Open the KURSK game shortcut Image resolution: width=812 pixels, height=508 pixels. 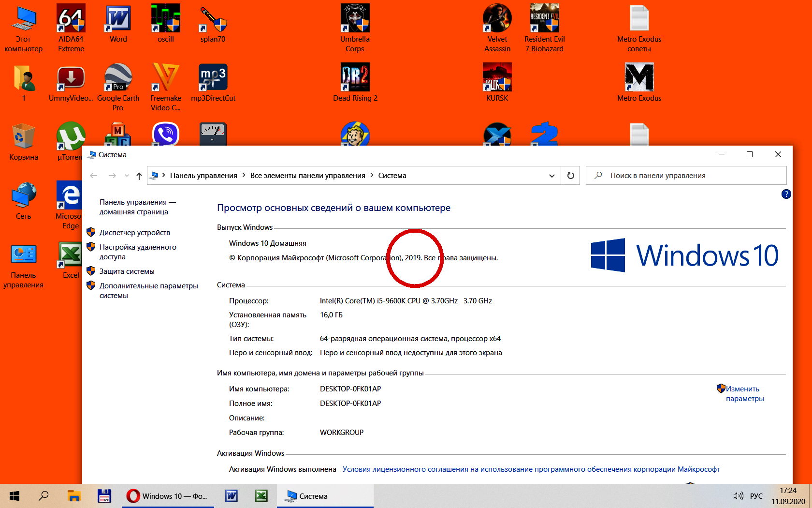(x=497, y=82)
